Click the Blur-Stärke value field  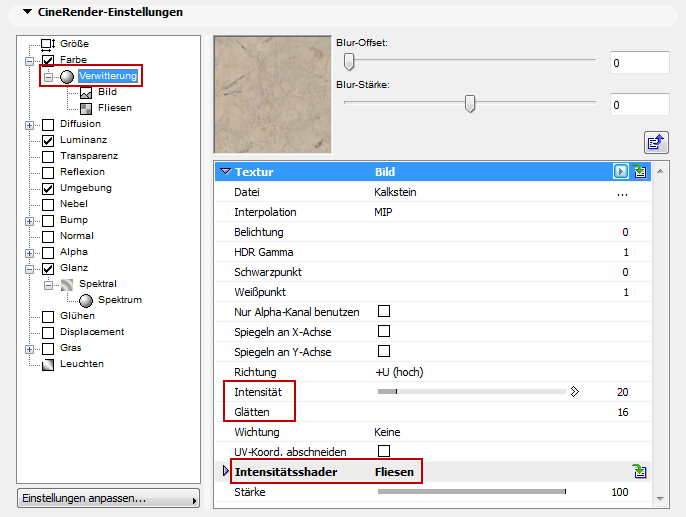(x=640, y=105)
